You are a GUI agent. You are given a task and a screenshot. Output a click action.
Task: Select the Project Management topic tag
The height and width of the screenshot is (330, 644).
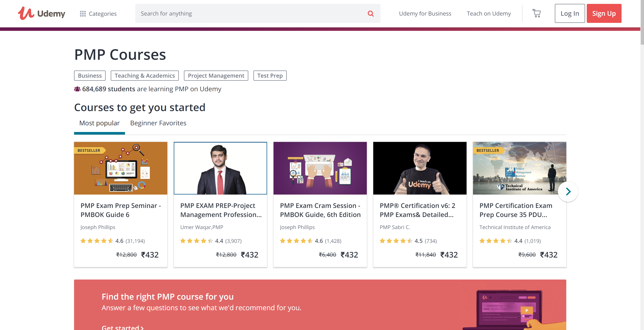click(216, 76)
